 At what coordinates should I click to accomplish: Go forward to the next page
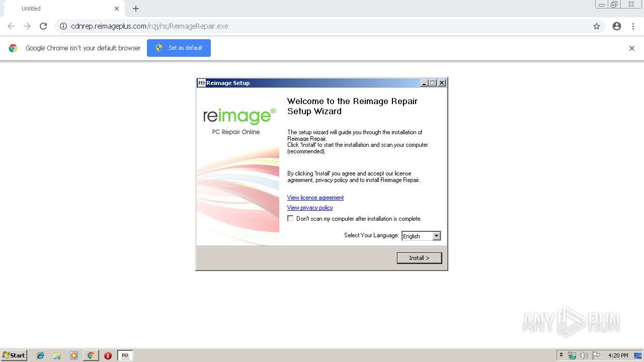pyautogui.click(x=27, y=26)
